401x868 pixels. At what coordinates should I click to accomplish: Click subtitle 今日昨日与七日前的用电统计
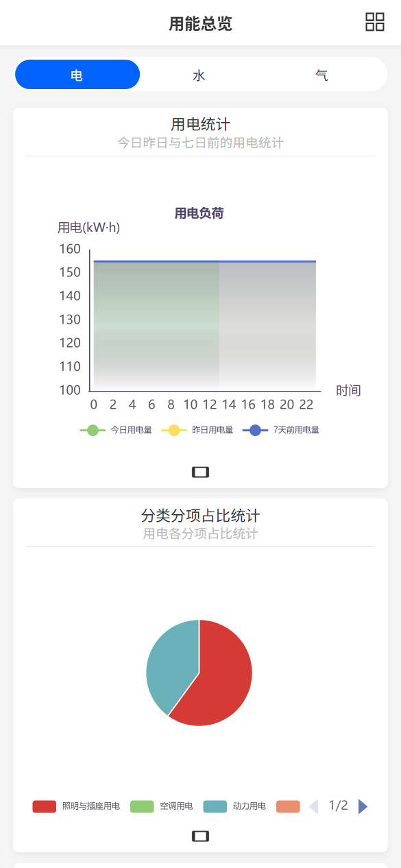200,143
